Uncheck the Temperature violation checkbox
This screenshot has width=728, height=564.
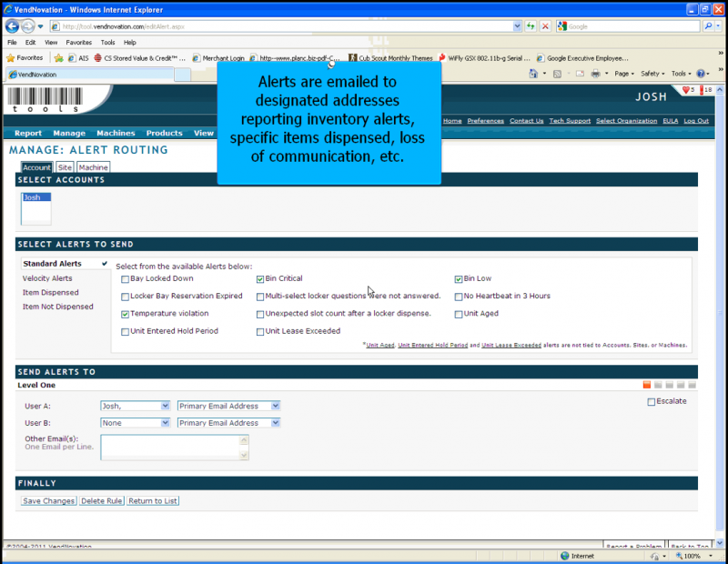[125, 314]
